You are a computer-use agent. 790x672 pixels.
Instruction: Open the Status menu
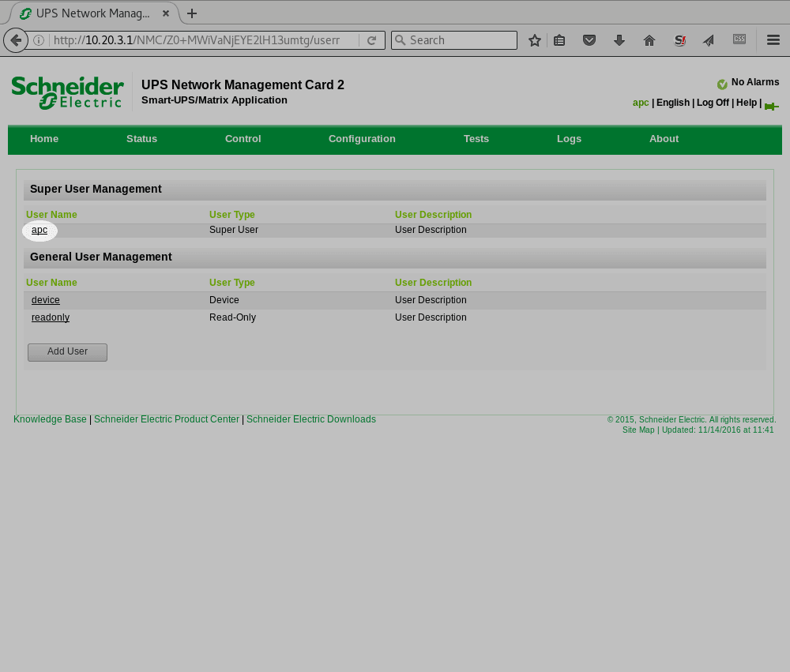[x=141, y=139]
